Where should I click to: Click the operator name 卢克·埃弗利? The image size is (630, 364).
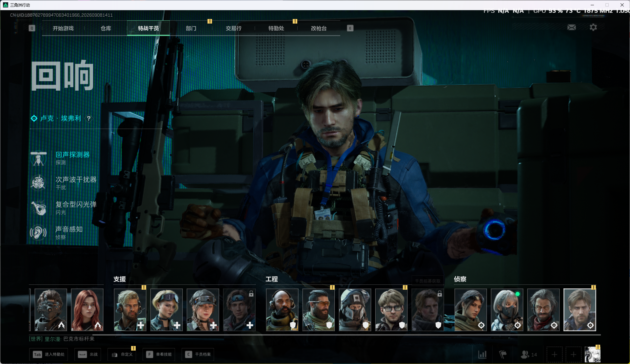(61, 118)
